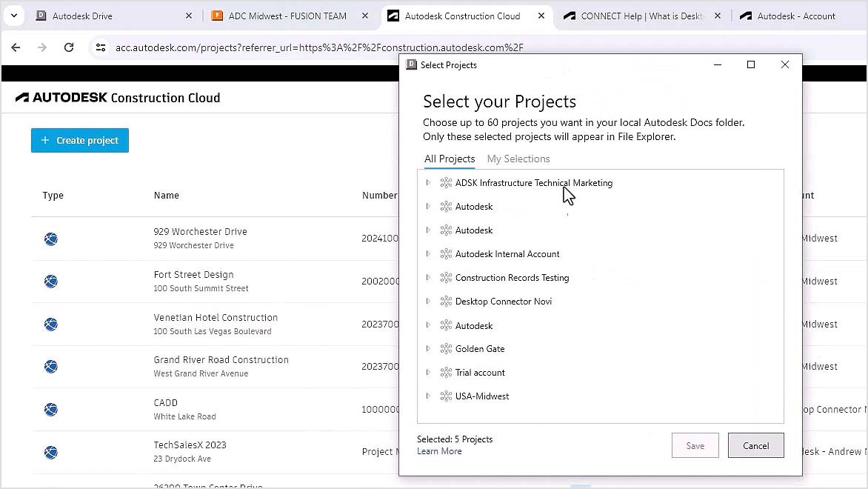Image resolution: width=868 pixels, height=489 pixels.
Task: Close the Autodesk Drive browser tab
Action: pyautogui.click(x=189, y=16)
